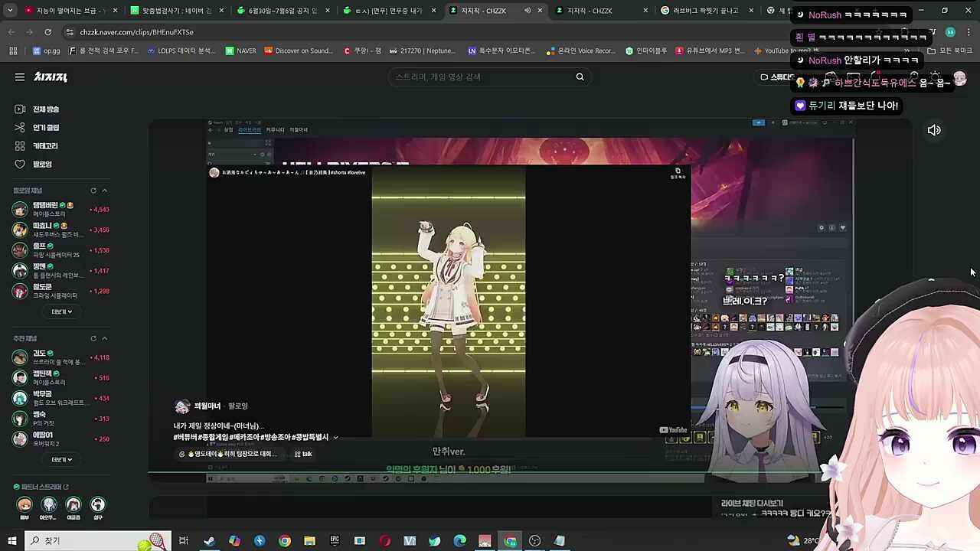
Task: Open the op.gg bookmark
Action: [47, 51]
